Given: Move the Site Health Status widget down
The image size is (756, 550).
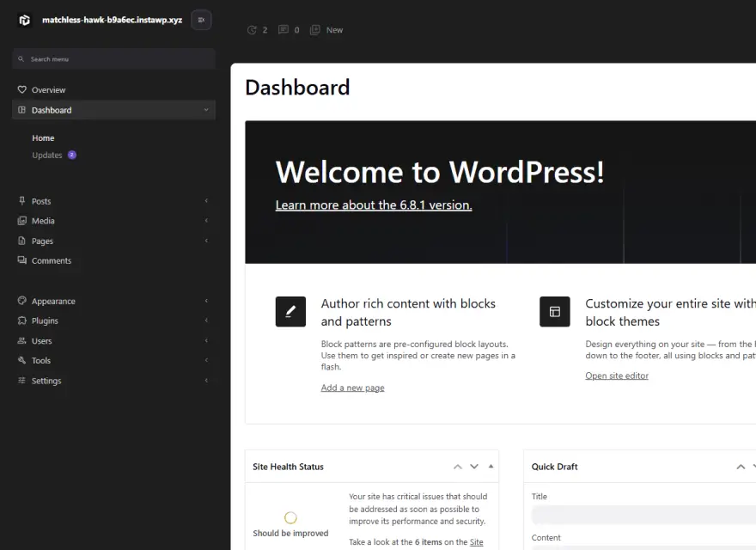Looking at the screenshot, I should point(474,467).
